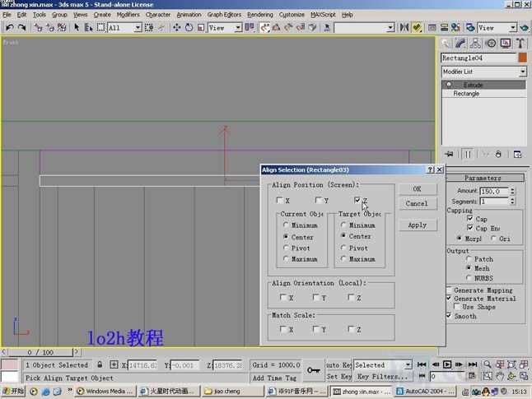Select the Select and Move tool
This screenshot has width=532, height=399.
177,27
